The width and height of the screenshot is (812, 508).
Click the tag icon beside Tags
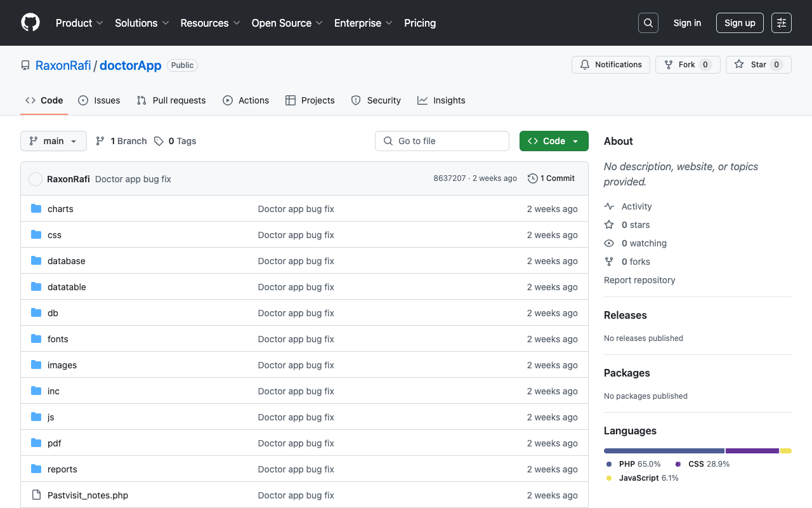click(x=159, y=141)
